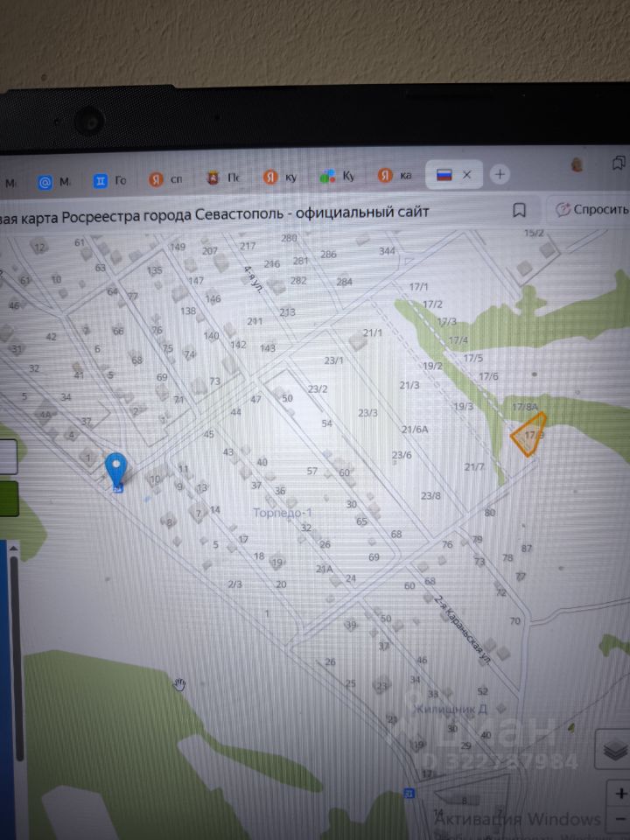630x840 pixels.
Task: Open the collections icon at the browser's top right
Action: 618,163
